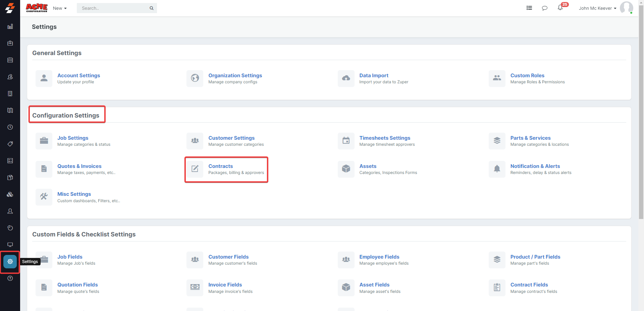Click the help question mark icon
The image size is (644, 311).
(10, 278)
